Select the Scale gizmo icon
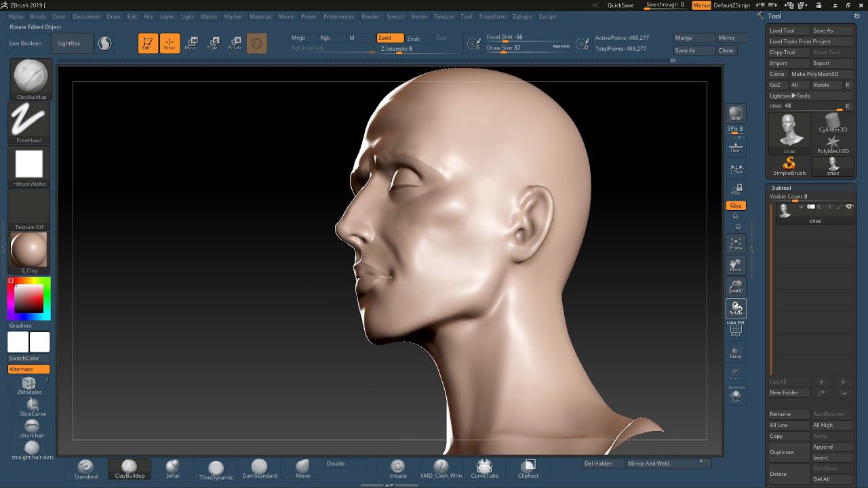 click(x=212, y=43)
